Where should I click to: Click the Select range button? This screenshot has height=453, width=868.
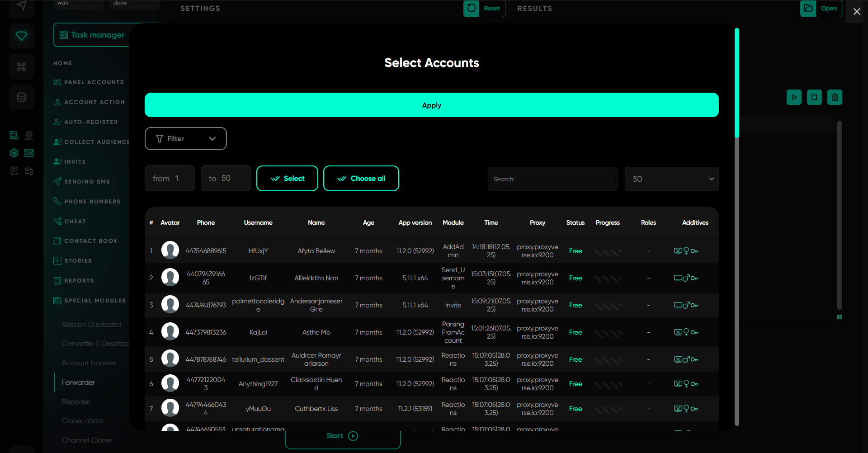pos(287,179)
